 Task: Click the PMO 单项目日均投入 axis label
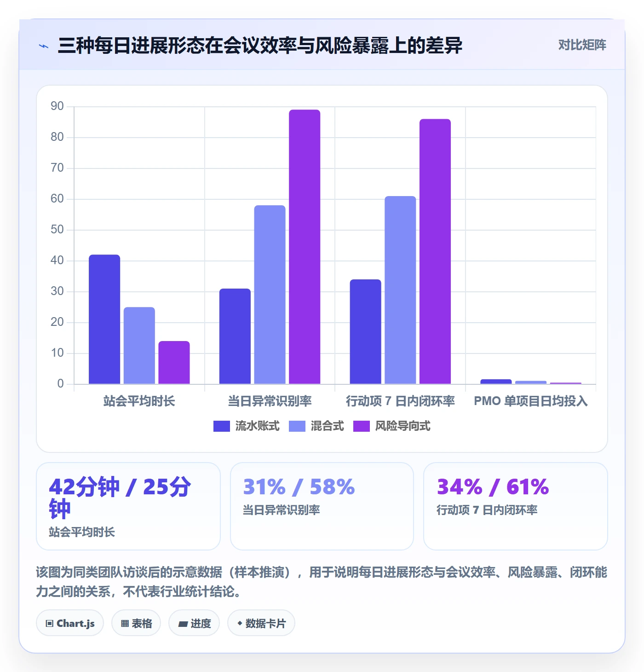pyautogui.click(x=531, y=401)
